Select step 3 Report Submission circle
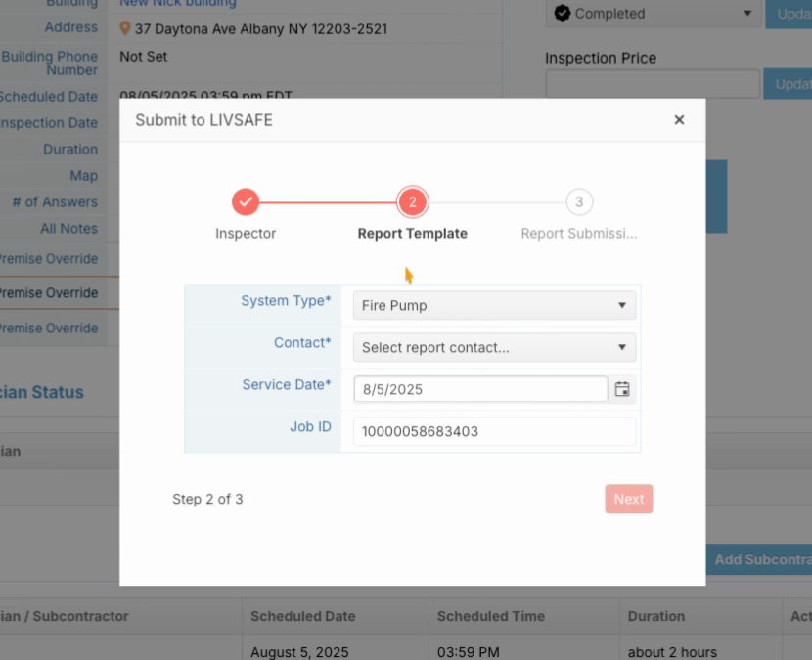812x660 pixels. click(579, 201)
